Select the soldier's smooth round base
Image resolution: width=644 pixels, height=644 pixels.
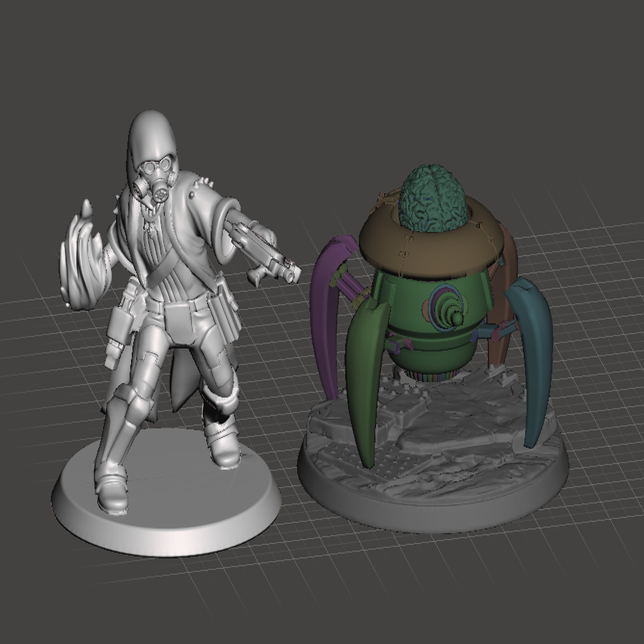[x=166, y=493]
